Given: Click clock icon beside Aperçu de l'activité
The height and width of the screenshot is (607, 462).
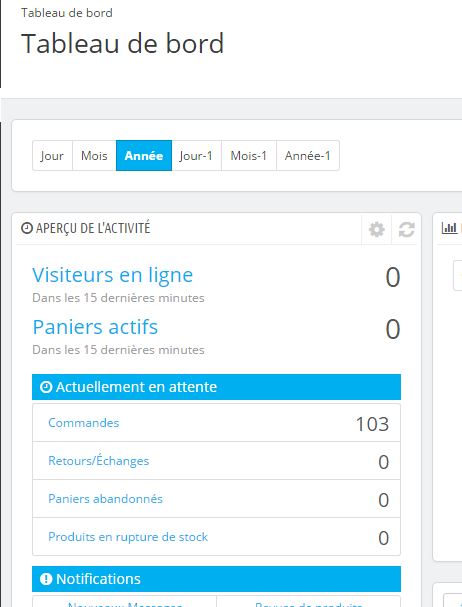Looking at the screenshot, I should click(27, 228).
